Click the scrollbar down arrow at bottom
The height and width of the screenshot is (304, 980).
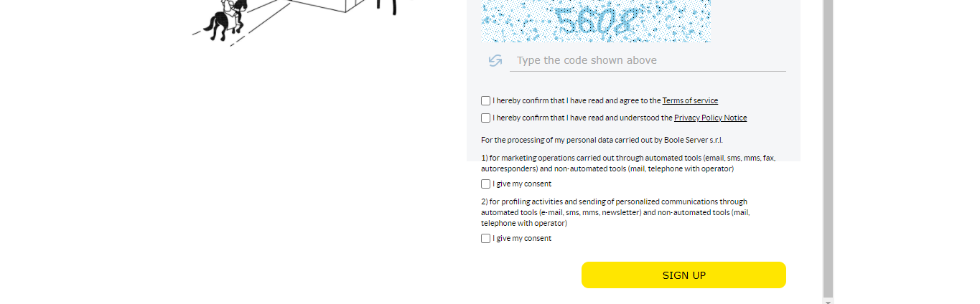pos(828,301)
